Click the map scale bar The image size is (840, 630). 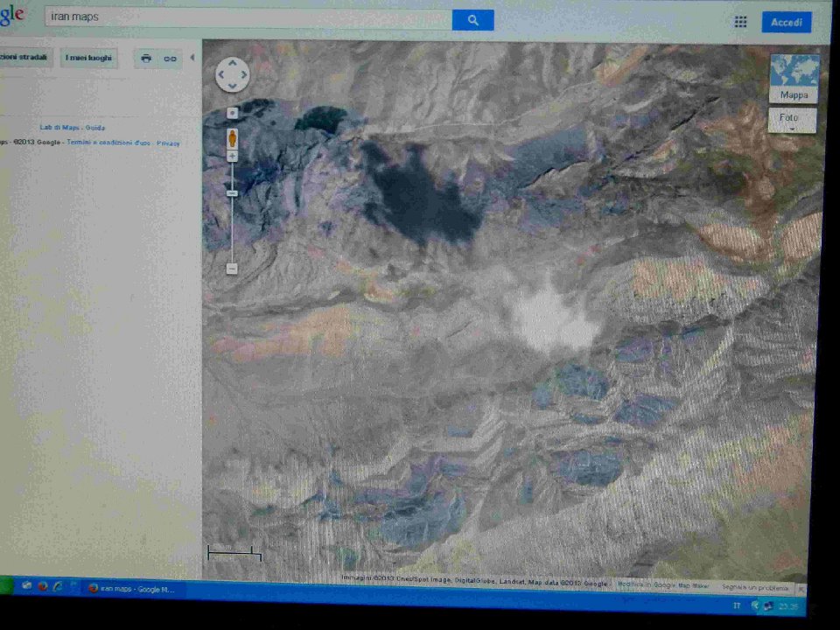pyautogui.click(x=234, y=552)
